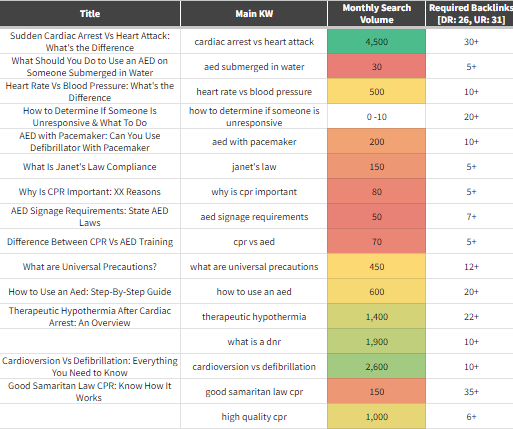Select the red 30 search volume cell

coord(377,66)
